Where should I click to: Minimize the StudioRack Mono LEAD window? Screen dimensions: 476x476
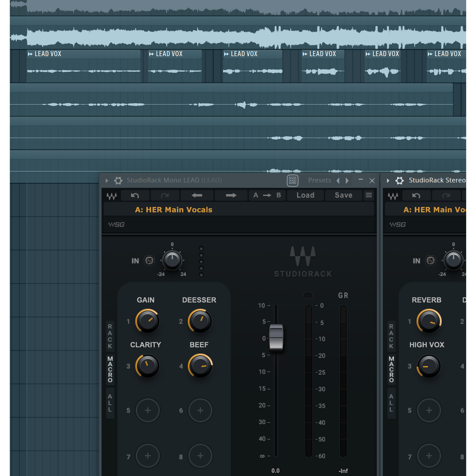(x=360, y=180)
